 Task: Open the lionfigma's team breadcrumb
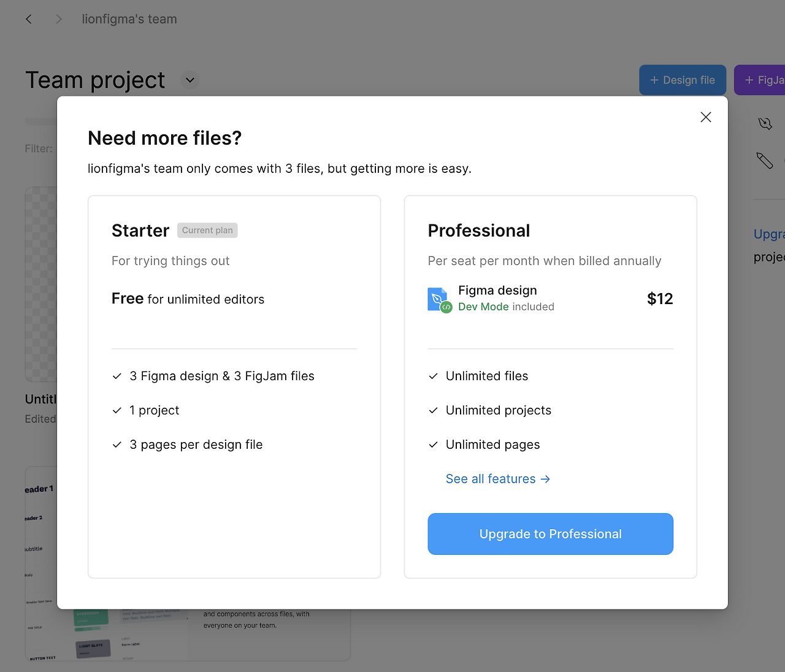click(129, 19)
